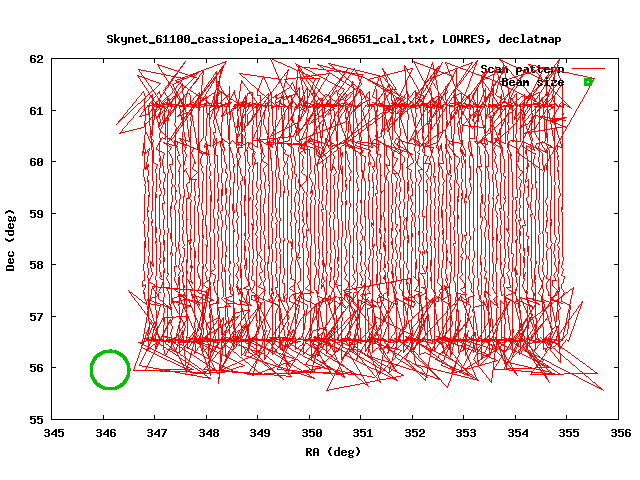
Task: Click the 356 tick label on RA axis
Action: tap(620, 434)
